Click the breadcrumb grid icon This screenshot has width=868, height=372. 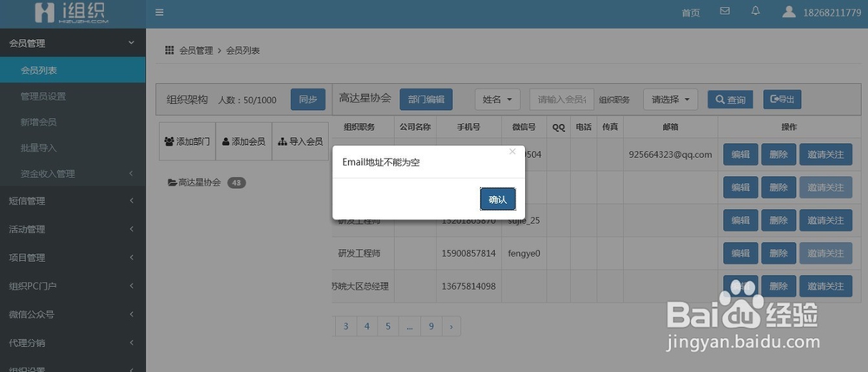pos(169,50)
